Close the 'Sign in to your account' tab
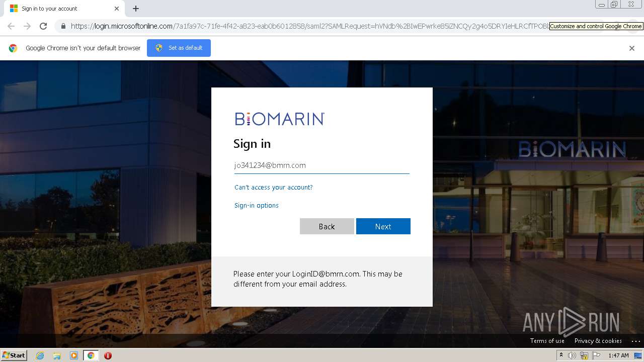 (x=117, y=9)
